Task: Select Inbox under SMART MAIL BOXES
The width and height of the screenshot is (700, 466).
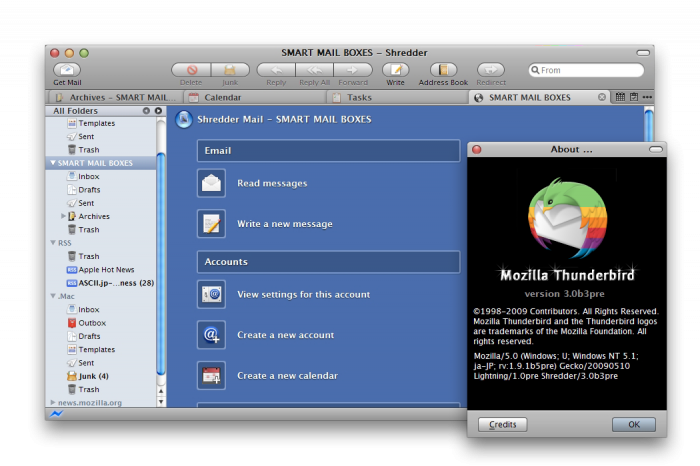Action: tap(89, 176)
